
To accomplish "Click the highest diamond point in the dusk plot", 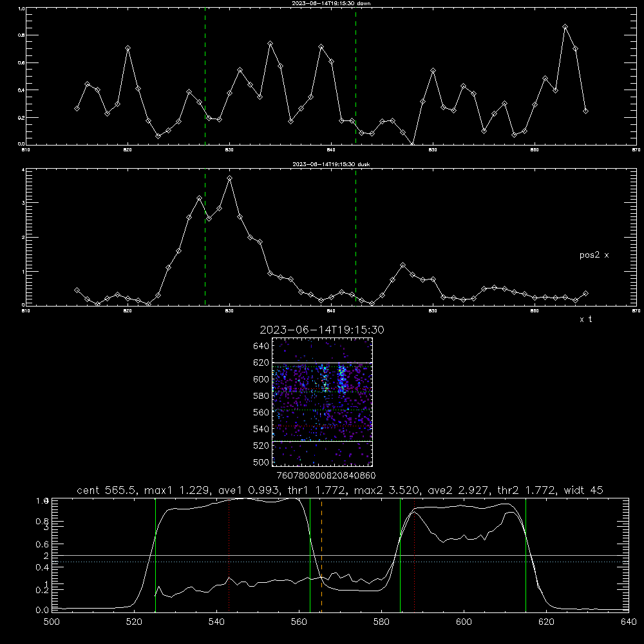I will coord(230,178).
